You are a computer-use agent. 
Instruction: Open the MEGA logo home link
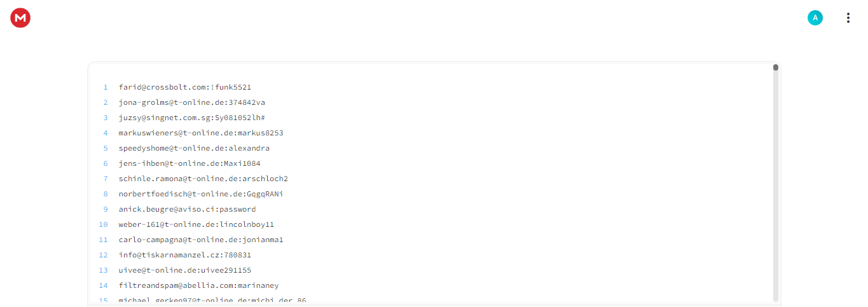(20, 18)
